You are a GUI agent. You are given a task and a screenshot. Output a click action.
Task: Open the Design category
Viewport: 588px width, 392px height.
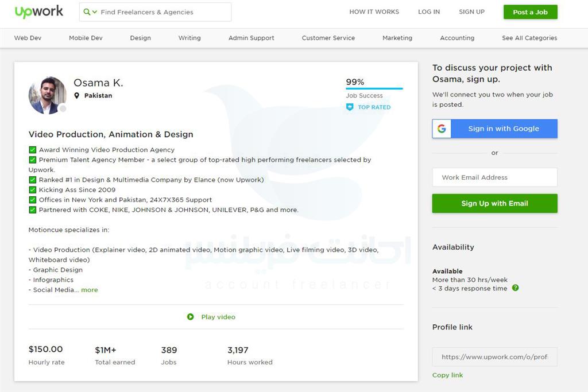140,38
